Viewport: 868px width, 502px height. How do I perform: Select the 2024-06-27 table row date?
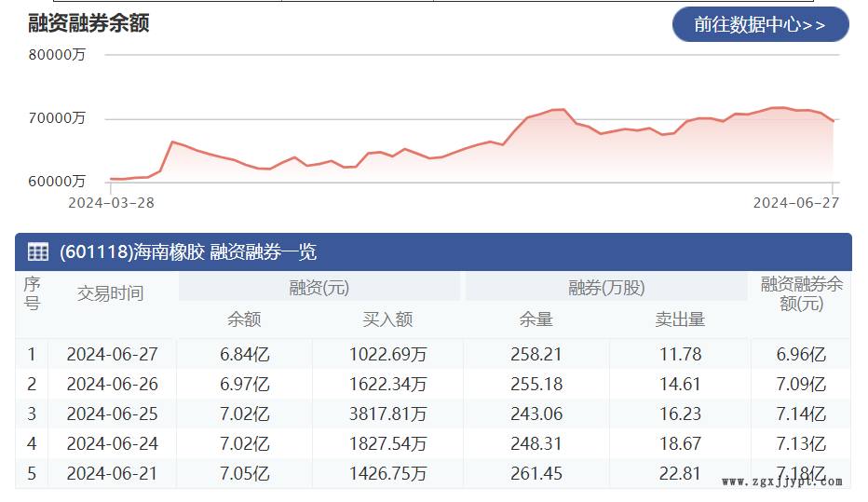(113, 354)
